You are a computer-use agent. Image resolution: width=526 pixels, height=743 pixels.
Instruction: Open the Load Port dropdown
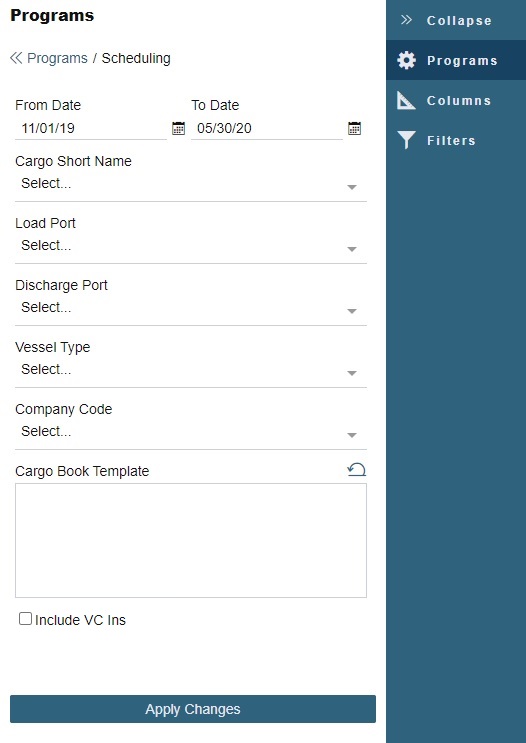pyautogui.click(x=191, y=246)
